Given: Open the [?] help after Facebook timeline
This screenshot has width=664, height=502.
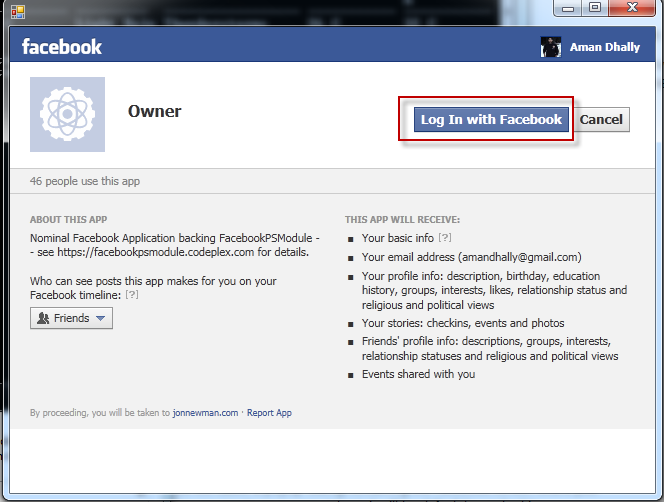Looking at the screenshot, I should point(132,295).
